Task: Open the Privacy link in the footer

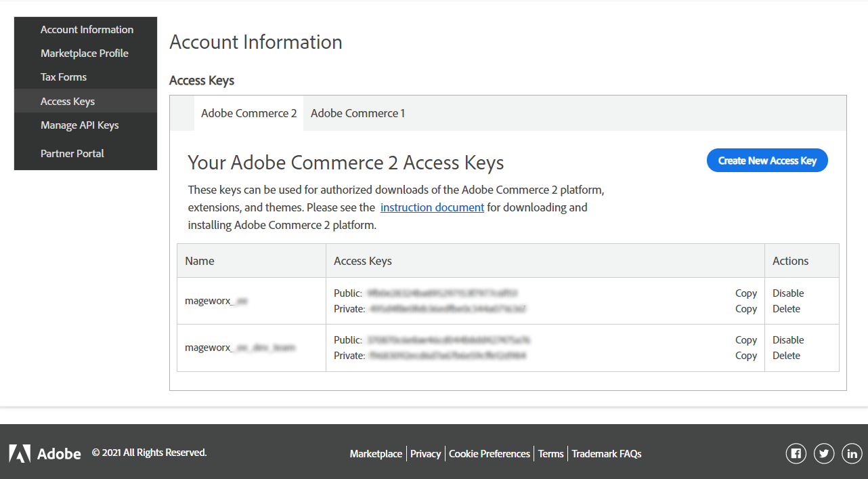Action: click(x=425, y=453)
